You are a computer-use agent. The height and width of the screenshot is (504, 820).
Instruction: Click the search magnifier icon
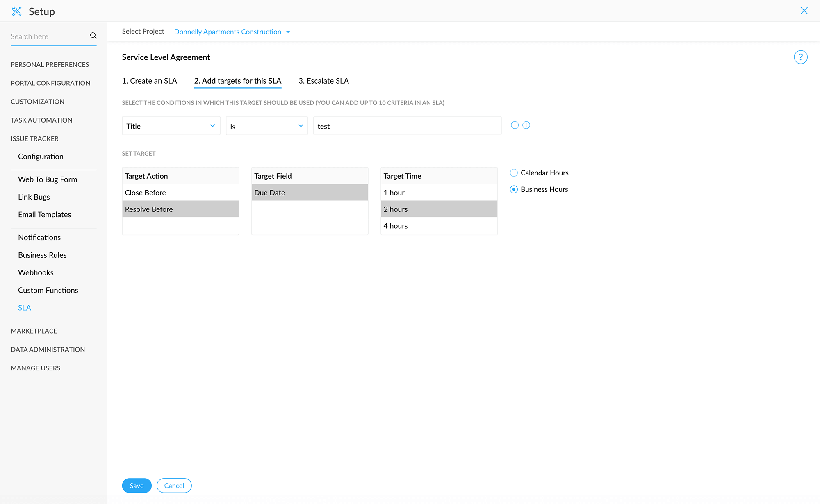93,36
